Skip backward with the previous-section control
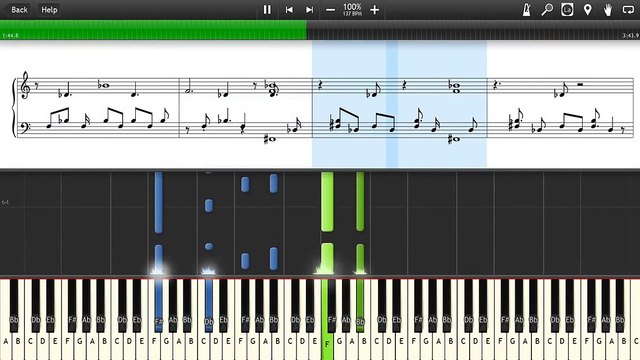640x360 pixels. [x=289, y=10]
